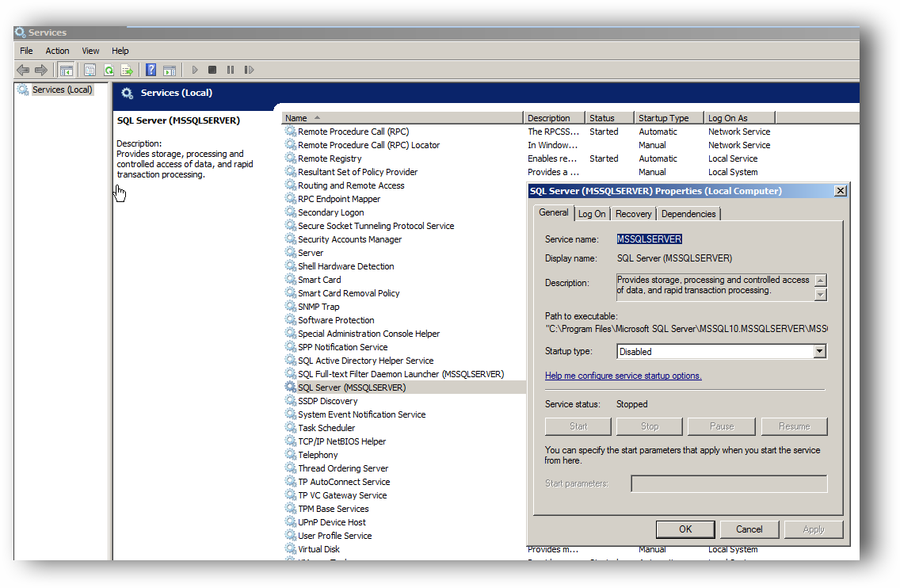Click the Start Service play icon

[x=195, y=70]
